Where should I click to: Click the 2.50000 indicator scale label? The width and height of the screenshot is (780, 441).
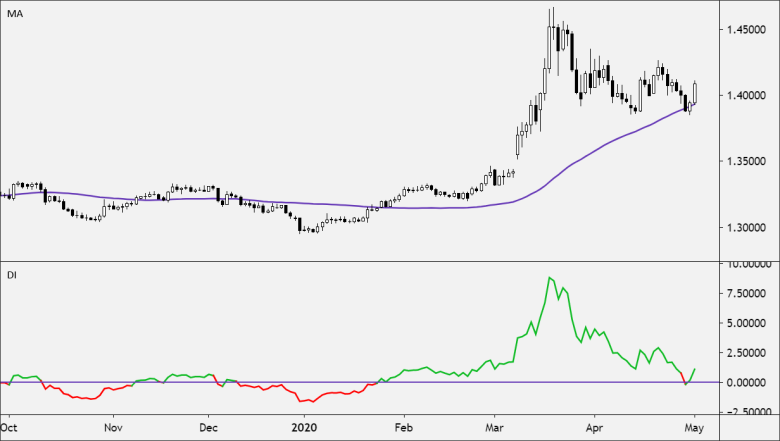746,353
